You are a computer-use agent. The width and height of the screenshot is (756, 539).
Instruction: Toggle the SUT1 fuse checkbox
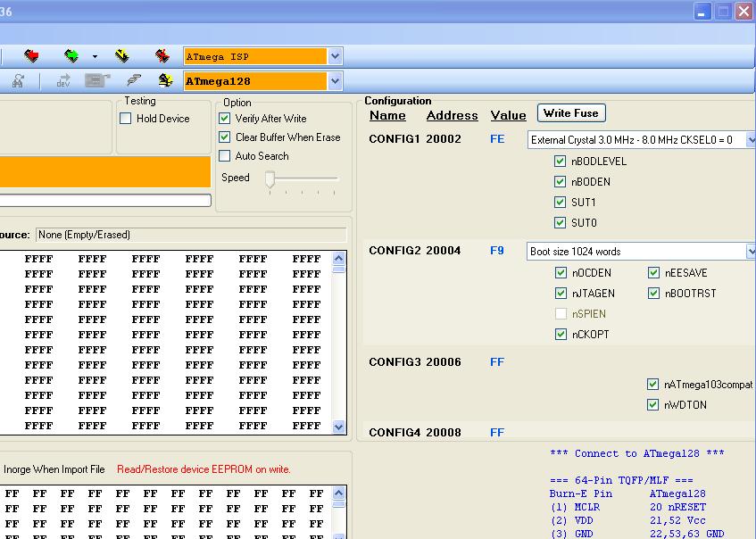[x=560, y=202]
